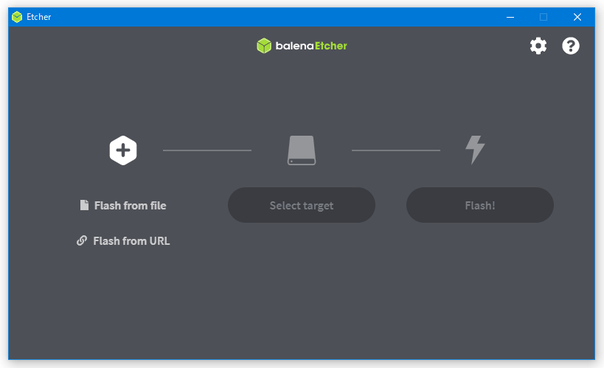The width and height of the screenshot is (604, 368).
Task: Click the green 'Etcher' logo text
Action: click(331, 46)
